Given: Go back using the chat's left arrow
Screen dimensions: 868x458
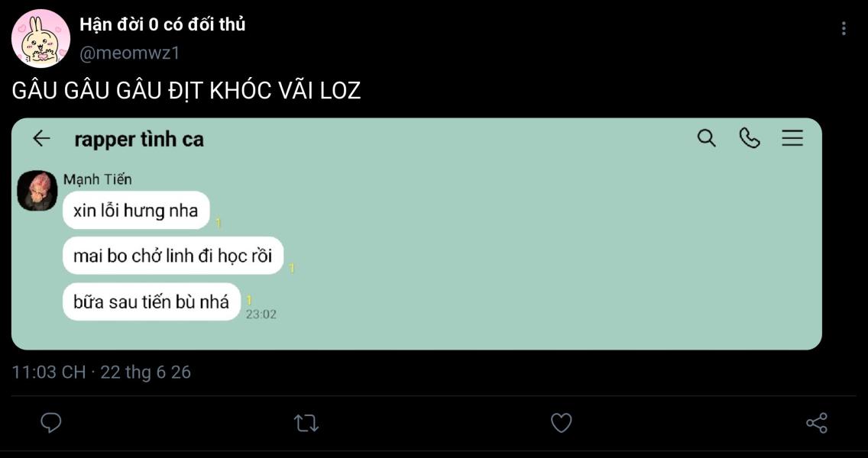Looking at the screenshot, I should [x=41, y=138].
